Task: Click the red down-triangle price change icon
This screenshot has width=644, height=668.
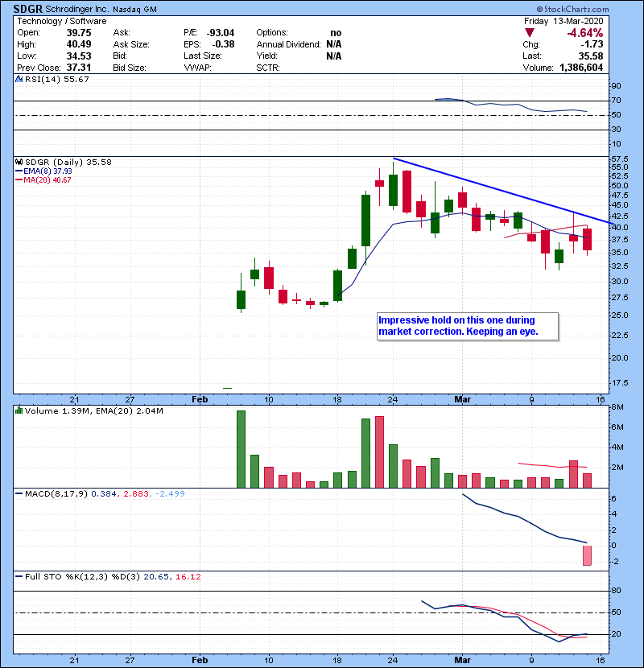Action: [x=530, y=33]
